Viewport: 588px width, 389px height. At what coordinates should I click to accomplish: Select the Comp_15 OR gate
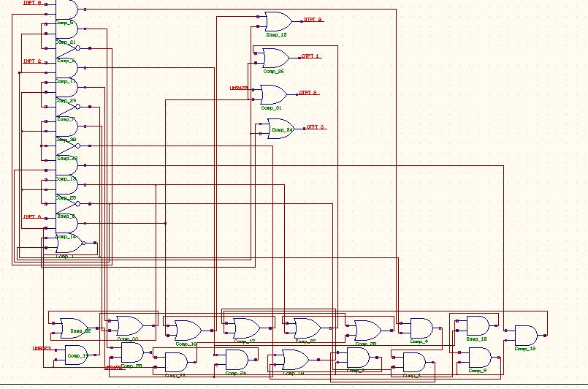tap(278, 21)
